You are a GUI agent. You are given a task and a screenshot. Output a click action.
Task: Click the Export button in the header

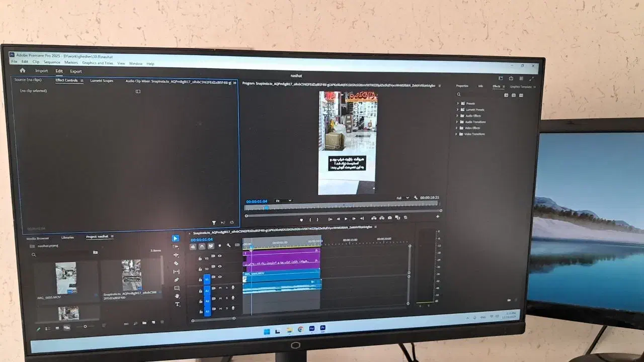point(75,71)
